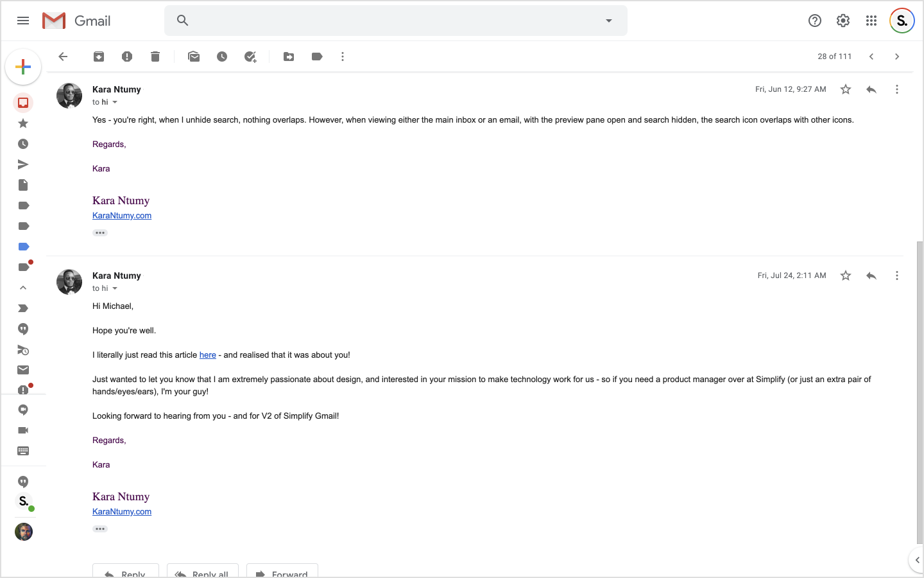Open KaraNtumy.com link in Jul 24 message
Screen dimensions: 924x578
122,512
